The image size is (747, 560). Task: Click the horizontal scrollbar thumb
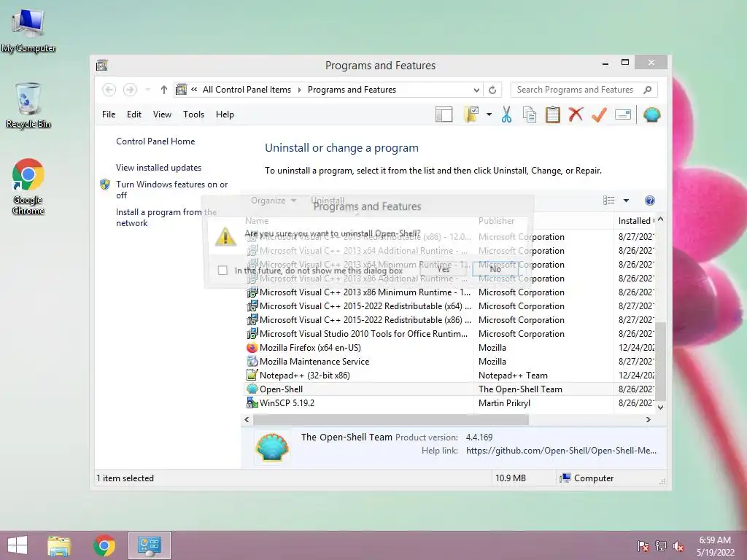[391, 419]
